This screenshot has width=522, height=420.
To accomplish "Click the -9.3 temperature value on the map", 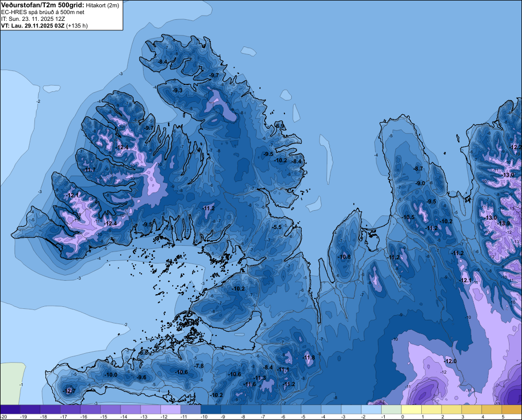I will tap(178, 90).
